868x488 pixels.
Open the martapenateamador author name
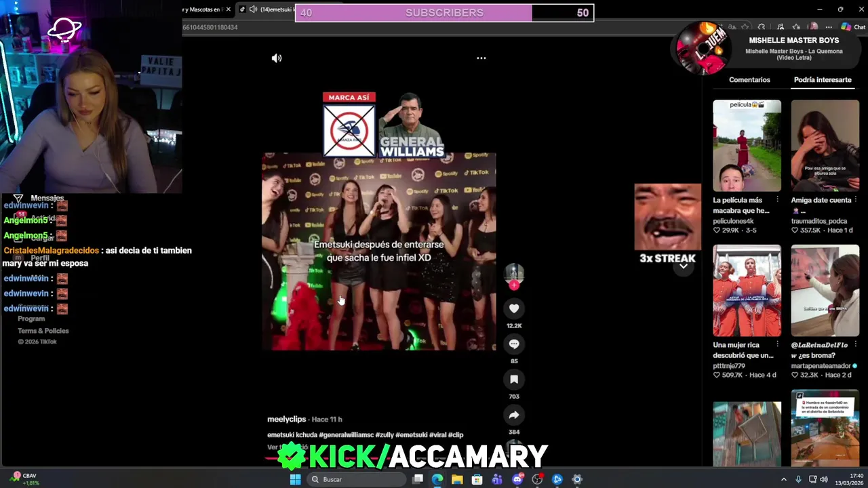821,366
